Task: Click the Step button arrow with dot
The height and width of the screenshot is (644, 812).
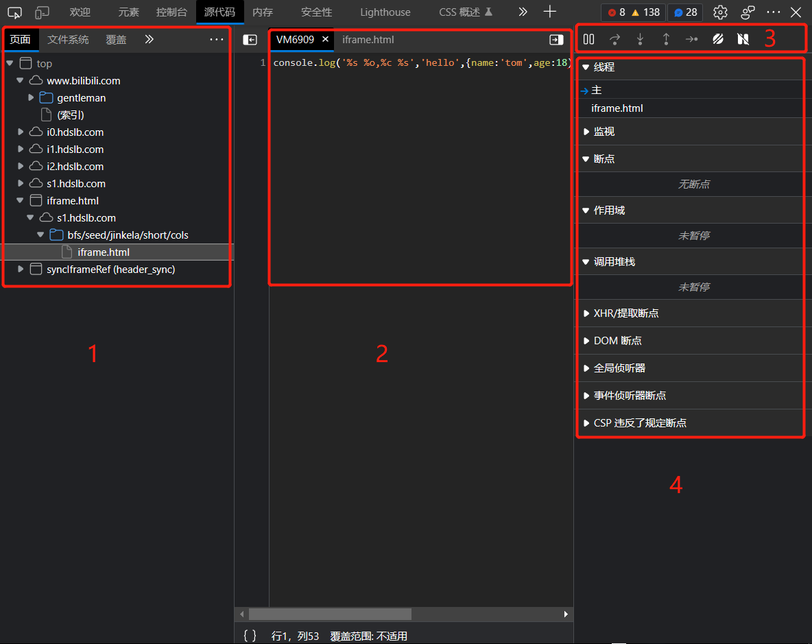Action: 692,39
